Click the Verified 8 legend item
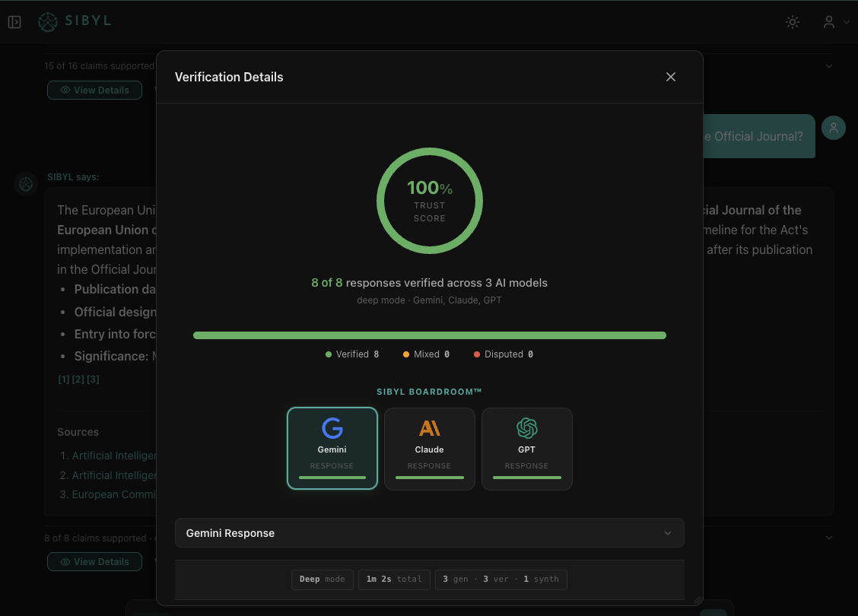This screenshot has width=858, height=616. (x=352, y=354)
